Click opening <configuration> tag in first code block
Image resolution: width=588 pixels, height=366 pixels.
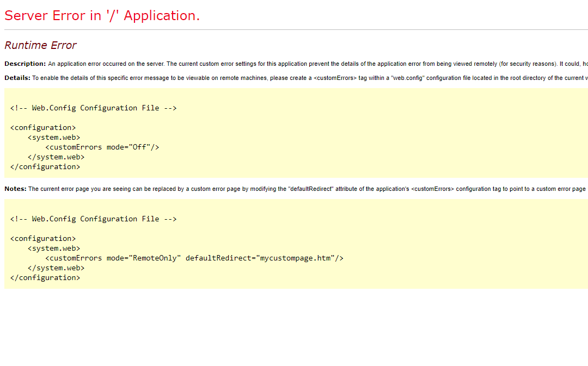(43, 127)
